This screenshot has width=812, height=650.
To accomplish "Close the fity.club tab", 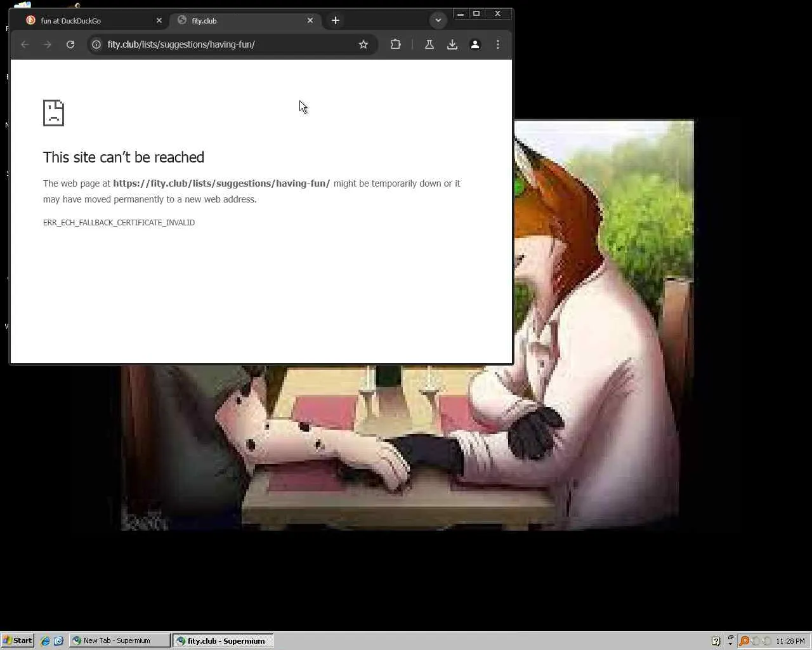I will coord(310,20).
